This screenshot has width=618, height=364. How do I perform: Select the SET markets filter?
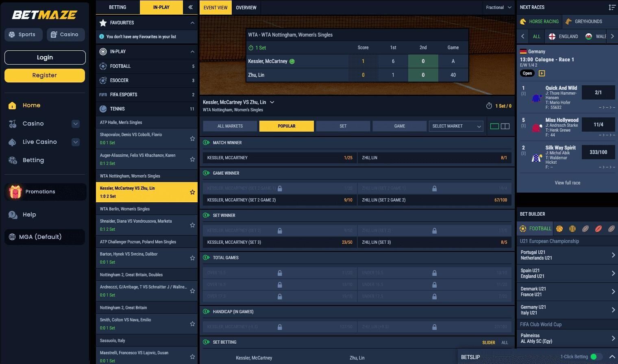tap(343, 126)
